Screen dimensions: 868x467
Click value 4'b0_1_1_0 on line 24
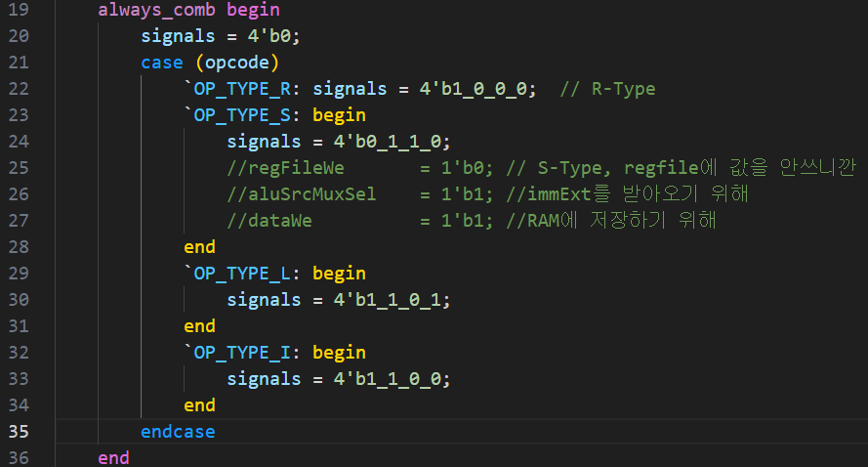(387, 142)
